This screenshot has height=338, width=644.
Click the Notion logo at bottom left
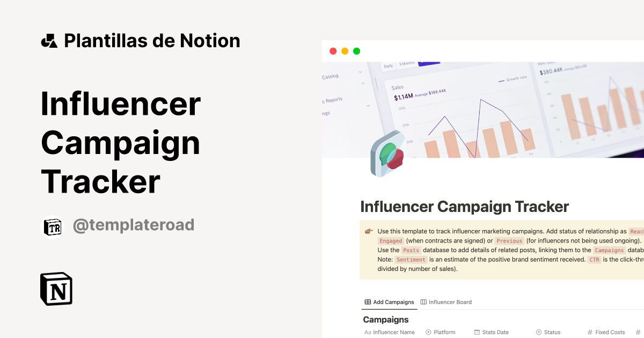click(x=55, y=289)
